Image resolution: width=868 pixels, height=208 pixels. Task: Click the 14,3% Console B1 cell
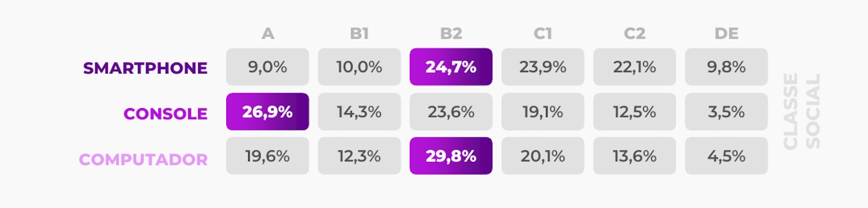point(359,112)
